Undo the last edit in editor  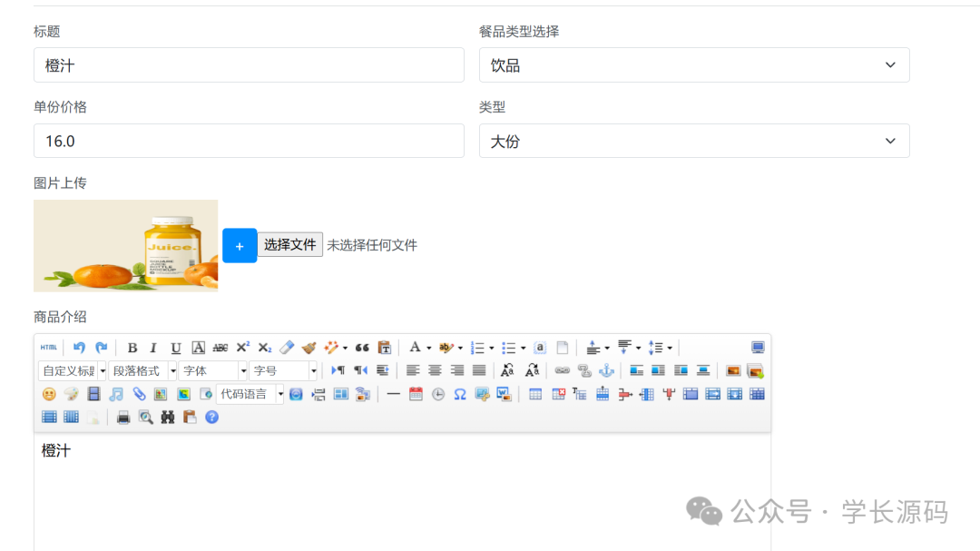(x=79, y=347)
